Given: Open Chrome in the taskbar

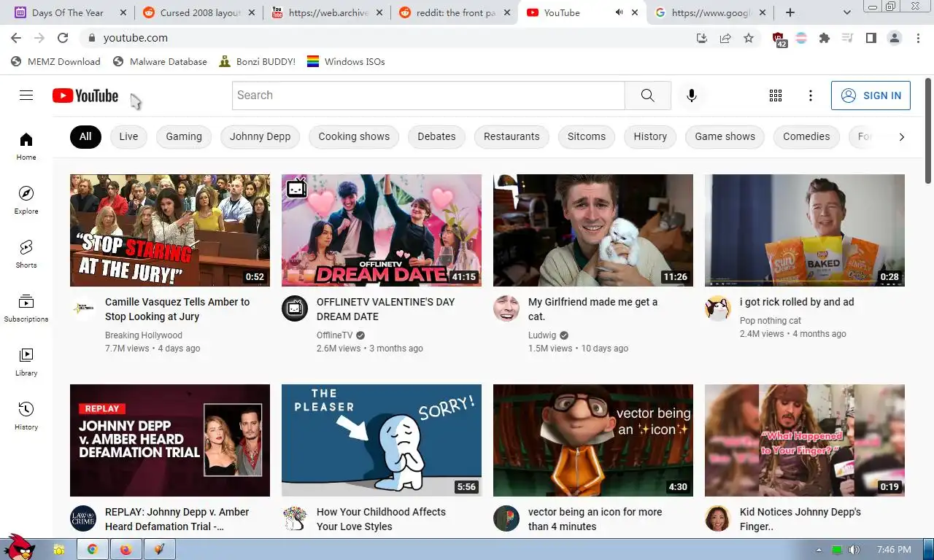Looking at the screenshot, I should pyautogui.click(x=93, y=550).
